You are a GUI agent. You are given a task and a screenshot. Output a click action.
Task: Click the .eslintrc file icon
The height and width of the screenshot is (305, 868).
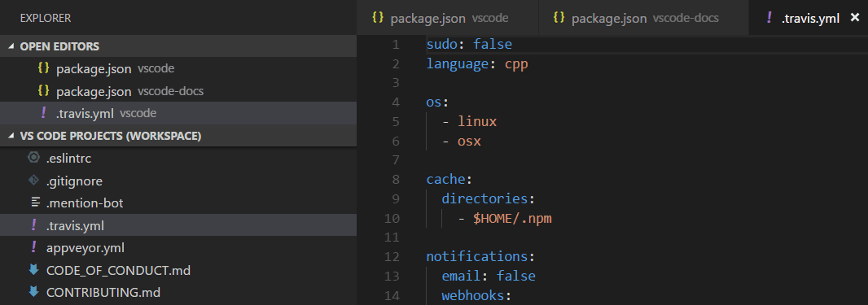pyautogui.click(x=33, y=158)
